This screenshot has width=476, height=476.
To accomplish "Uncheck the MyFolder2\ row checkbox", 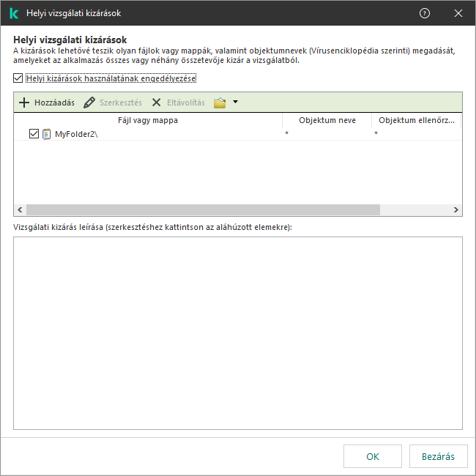I will (x=34, y=133).
